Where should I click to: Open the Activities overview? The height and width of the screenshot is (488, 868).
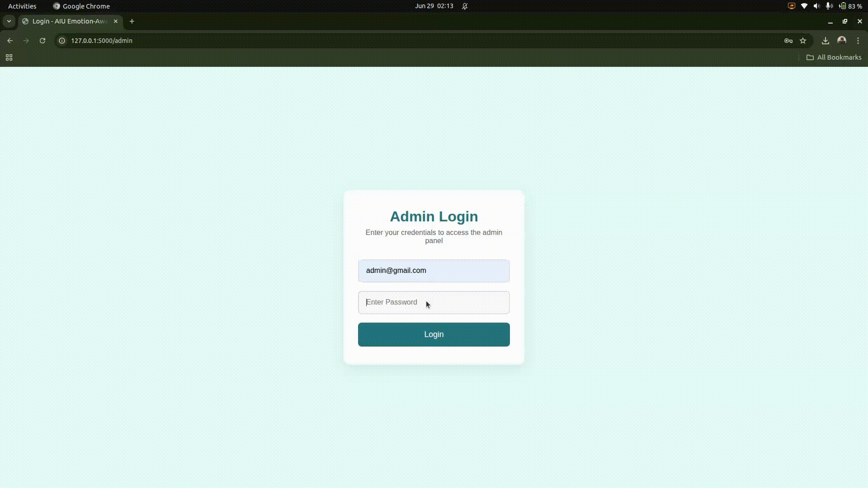click(22, 6)
